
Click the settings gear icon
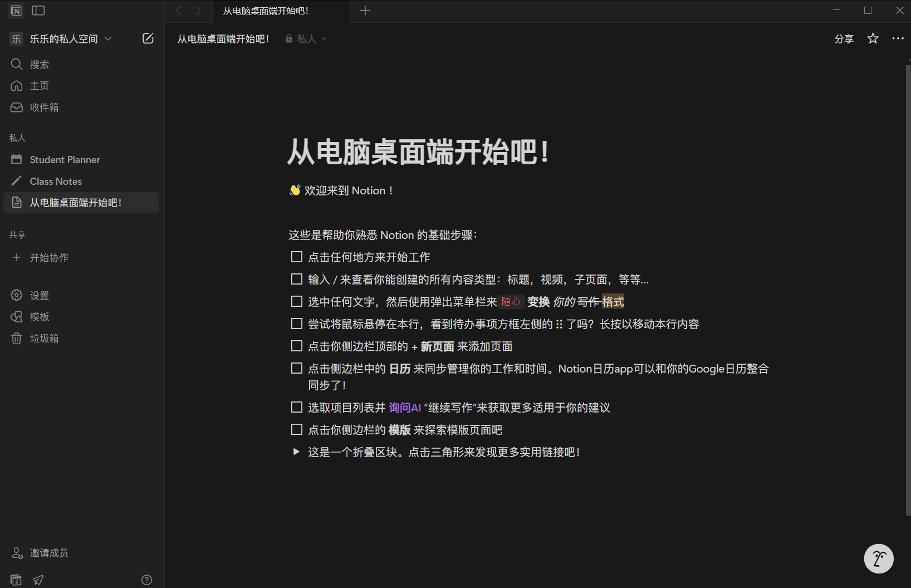[17, 295]
